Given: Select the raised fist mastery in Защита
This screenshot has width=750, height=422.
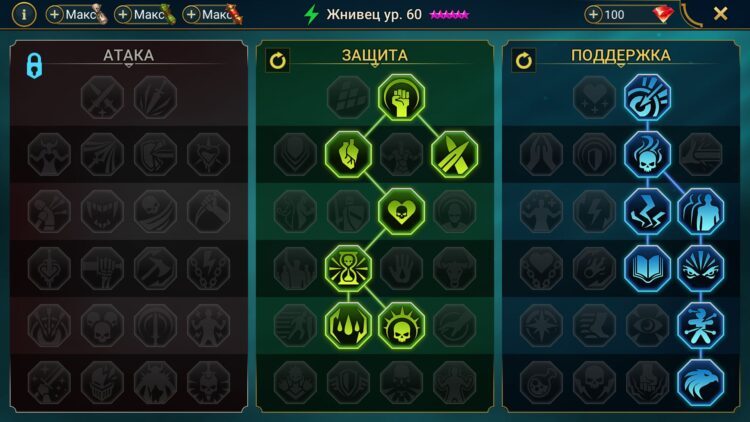Looking at the screenshot, I should pos(401,97).
